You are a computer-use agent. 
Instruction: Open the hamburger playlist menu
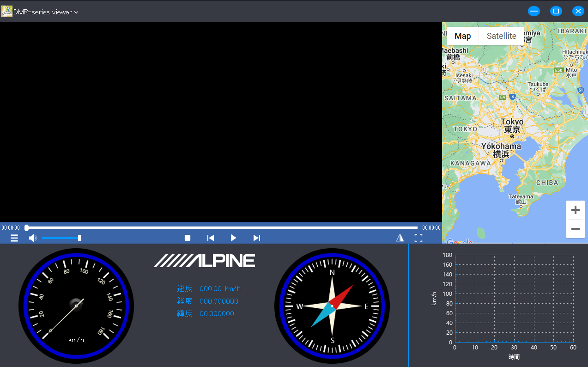tap(14, 238)
